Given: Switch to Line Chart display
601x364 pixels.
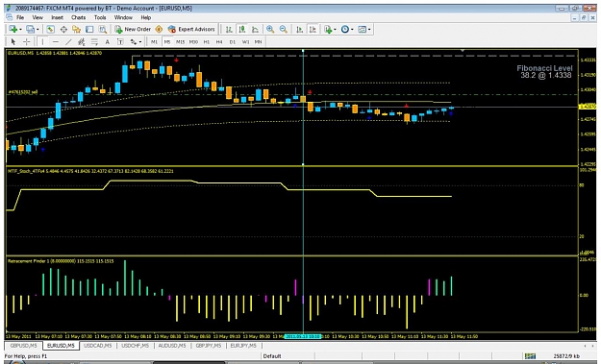Looking at the screenshot, I should click(x=255, y=30).
